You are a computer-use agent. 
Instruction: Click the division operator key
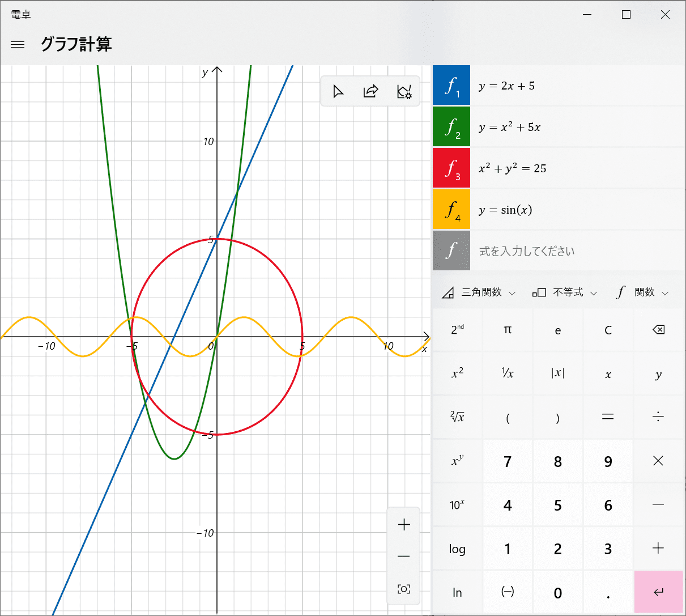pyautogui.click(x=658, y=417)
